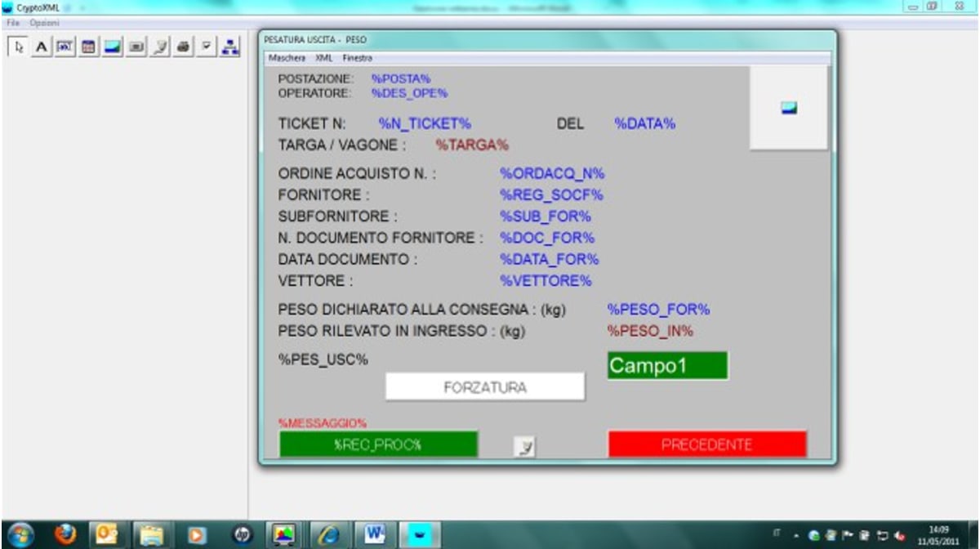Click the 'SUBFORNITORE :' label
This screenshot has width=980, height=549.
click(x=337, y=216)
